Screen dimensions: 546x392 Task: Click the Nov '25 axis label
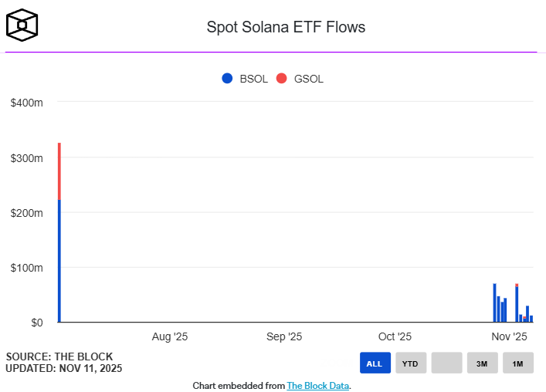pyautogui.click(x=509, y=336)
